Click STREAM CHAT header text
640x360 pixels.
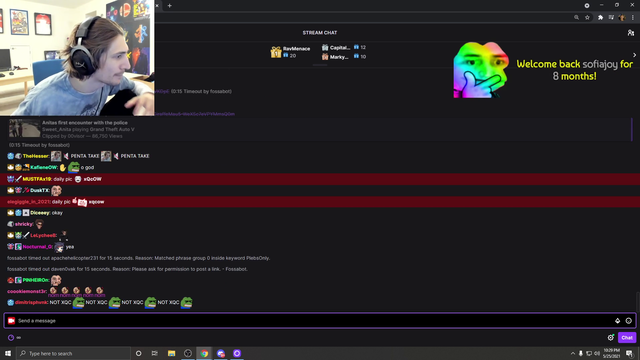click(320, 33)
